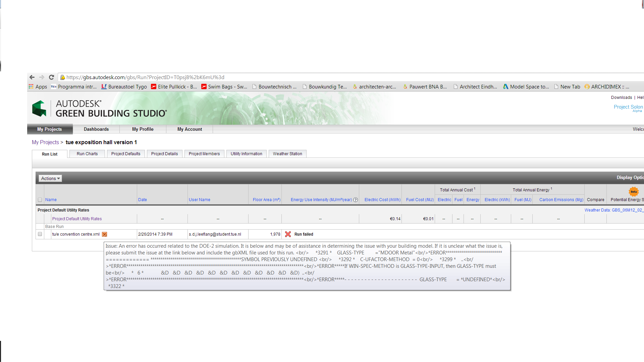Open the Weather Data GBS_06M12_02 link
The height and width of the screenshot is (362, 644).
(614, 210)
